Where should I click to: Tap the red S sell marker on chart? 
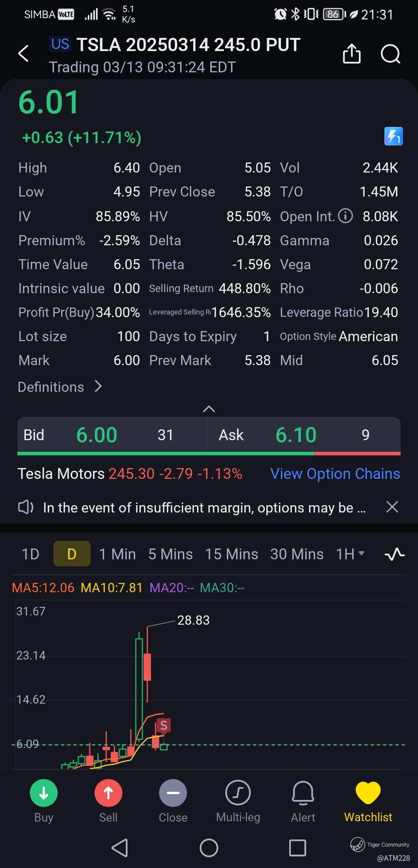point(164,726)
